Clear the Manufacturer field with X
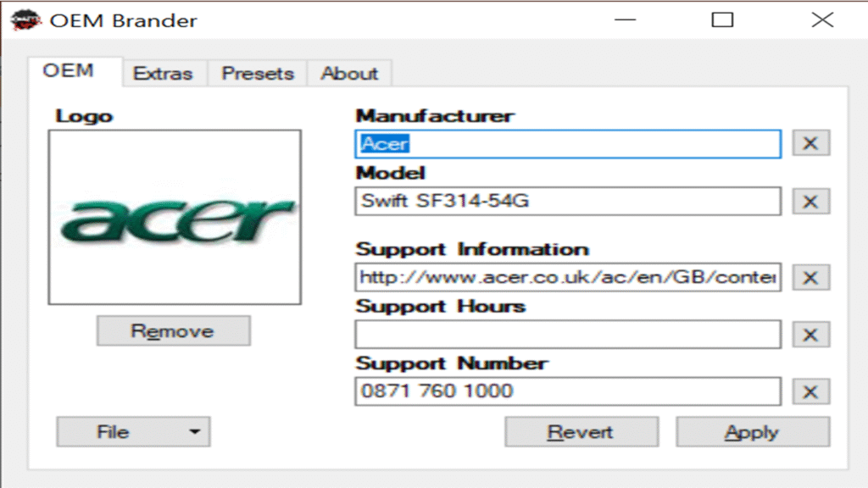The width and height of the screenshot is (868, 488). coord(810,143)
